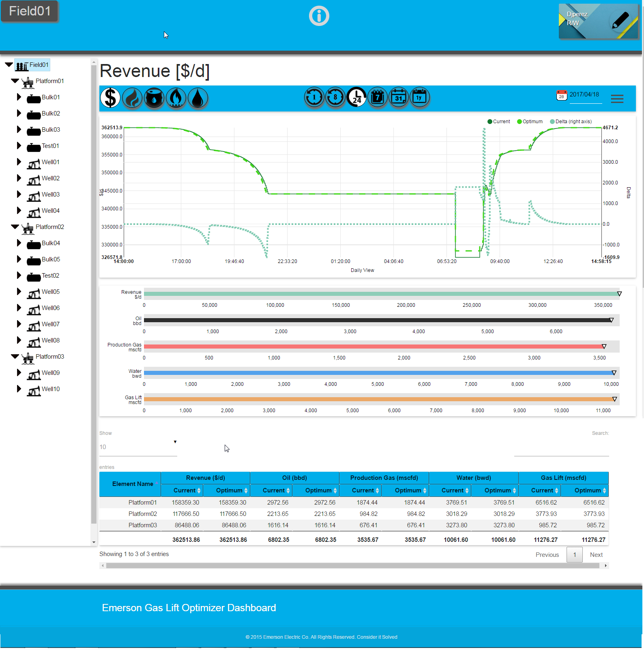Open the hamburger menu in chart toolbar
The height and width of the screenshot is (659, 644).
point(617,99)
